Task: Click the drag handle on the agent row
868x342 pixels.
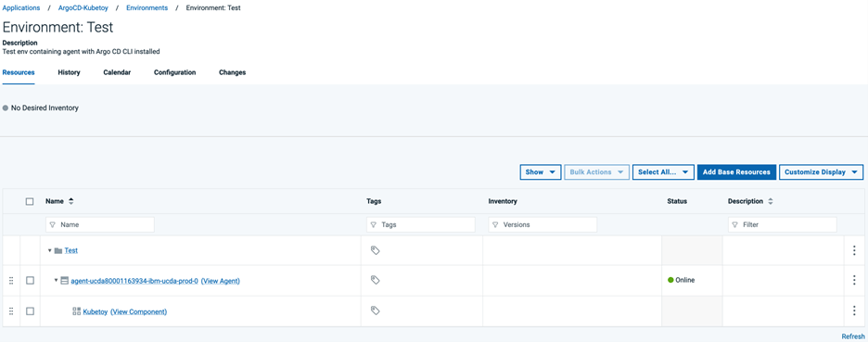Action: [x=11, y=281]
